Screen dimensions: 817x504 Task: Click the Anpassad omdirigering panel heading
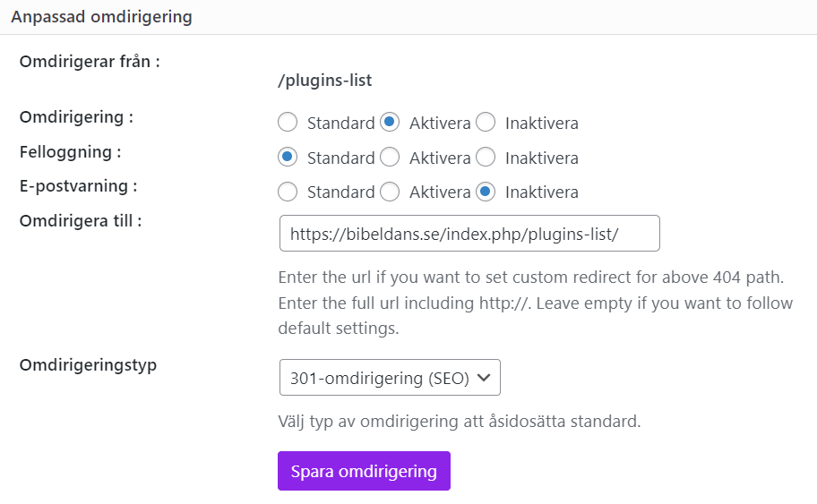101,16
